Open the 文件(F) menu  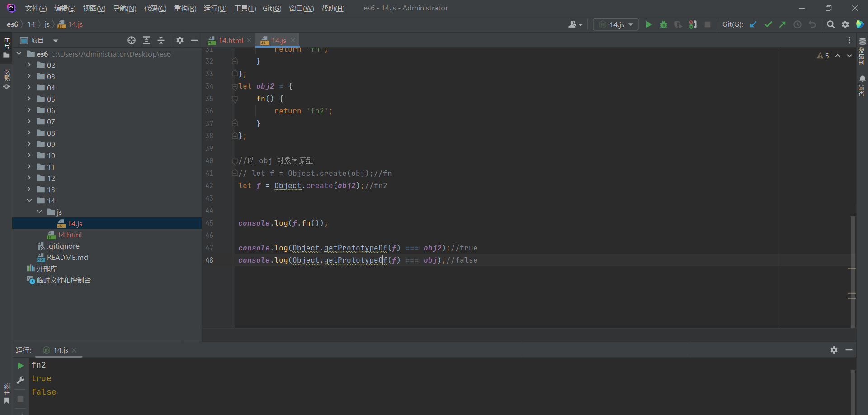(36, 8)
